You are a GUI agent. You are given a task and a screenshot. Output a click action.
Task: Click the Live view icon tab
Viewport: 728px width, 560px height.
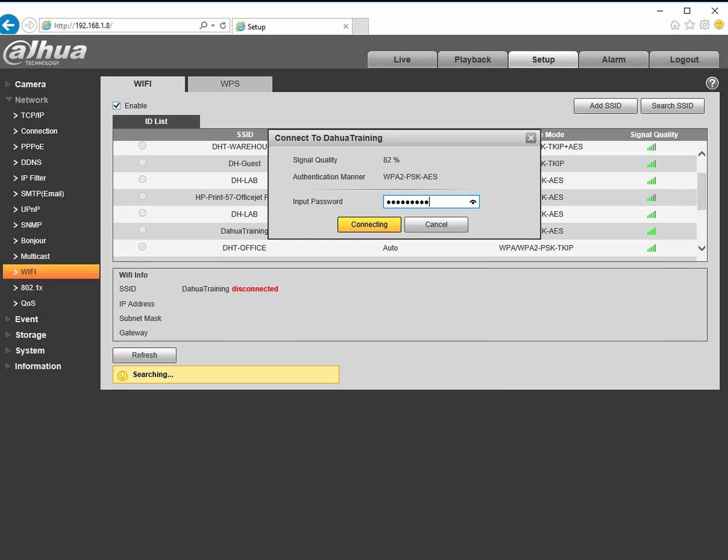pyautogui.click(x=402, y=59)
